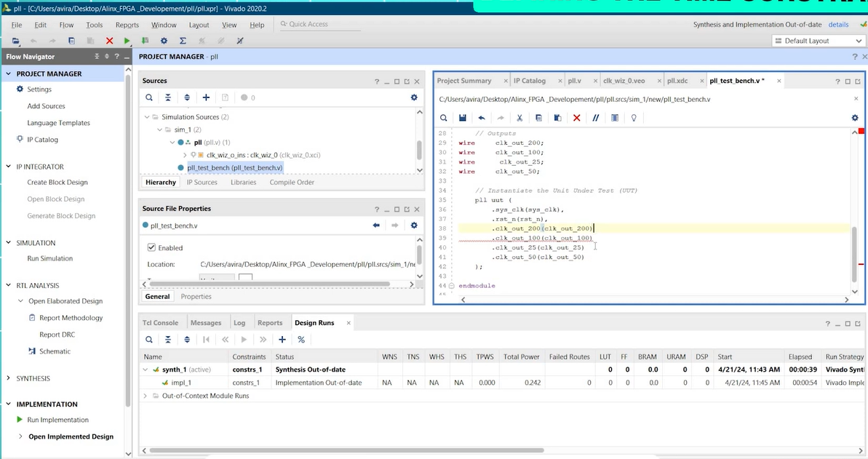Click Run Simulation in Flow Navigator
The width and height of the screenshot is (868, 459).
49,258
